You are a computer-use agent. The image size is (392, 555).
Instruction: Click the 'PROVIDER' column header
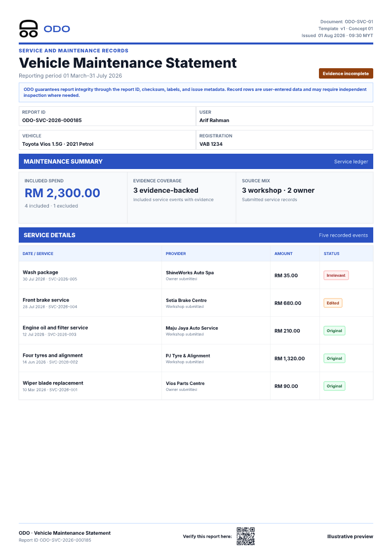point(176,254)
